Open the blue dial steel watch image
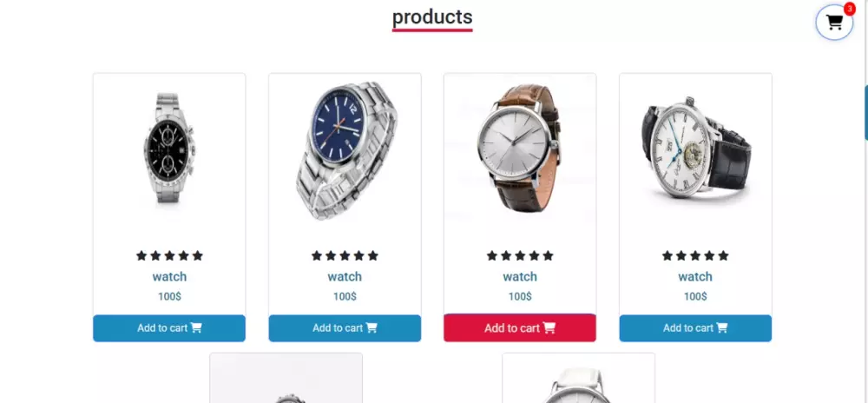The image size is (868, 403). pyautogui.click(x=346, y=150)
